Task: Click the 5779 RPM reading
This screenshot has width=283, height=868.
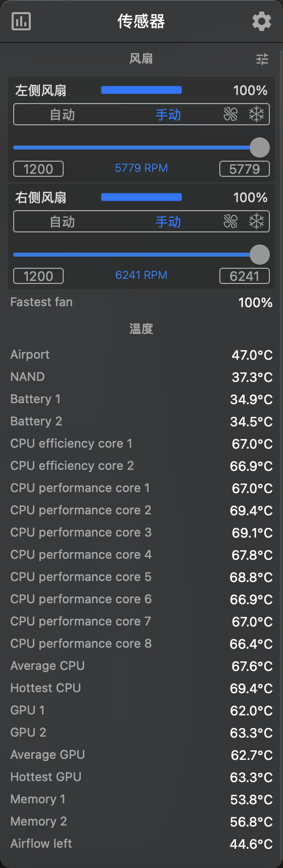Action: coord(141,168)
